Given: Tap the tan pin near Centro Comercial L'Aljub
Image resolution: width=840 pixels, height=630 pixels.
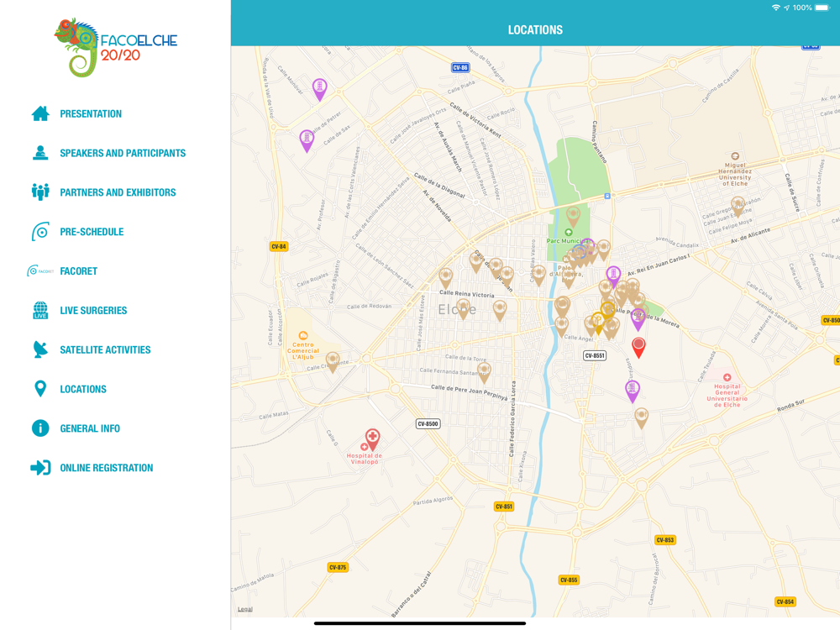Looking at the screenshot, I should coord(333,361).
